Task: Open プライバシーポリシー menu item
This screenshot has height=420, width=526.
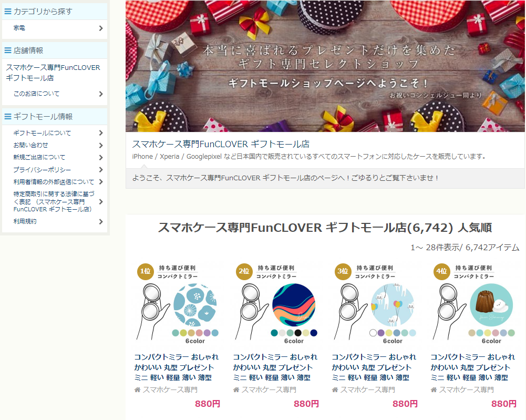Action: [42, 170]
